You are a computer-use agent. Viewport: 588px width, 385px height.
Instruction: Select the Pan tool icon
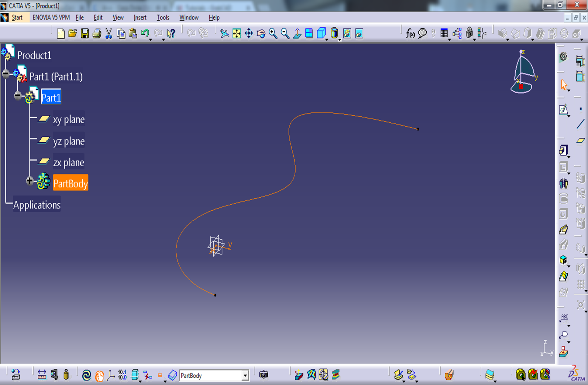[x=249, y=33]
